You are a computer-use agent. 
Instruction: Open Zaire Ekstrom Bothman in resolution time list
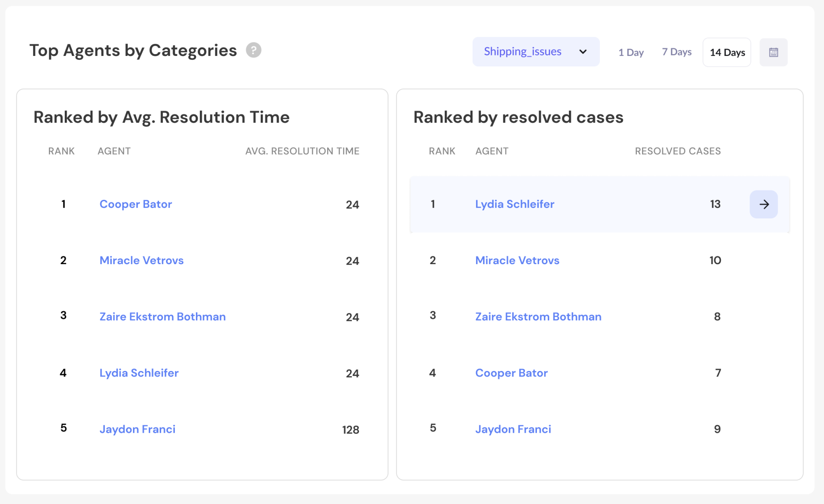(x=163, y=317)
